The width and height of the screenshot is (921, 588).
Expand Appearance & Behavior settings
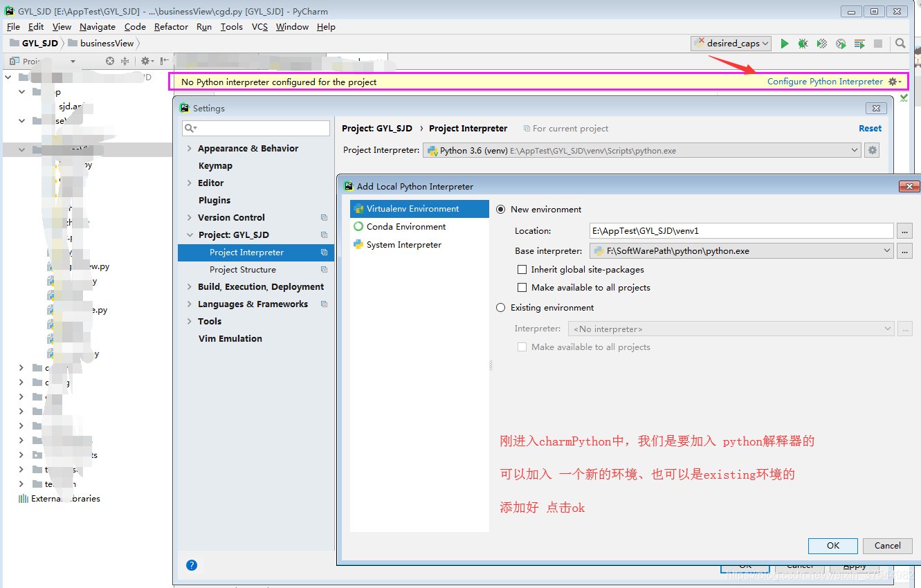coord(190,149)
